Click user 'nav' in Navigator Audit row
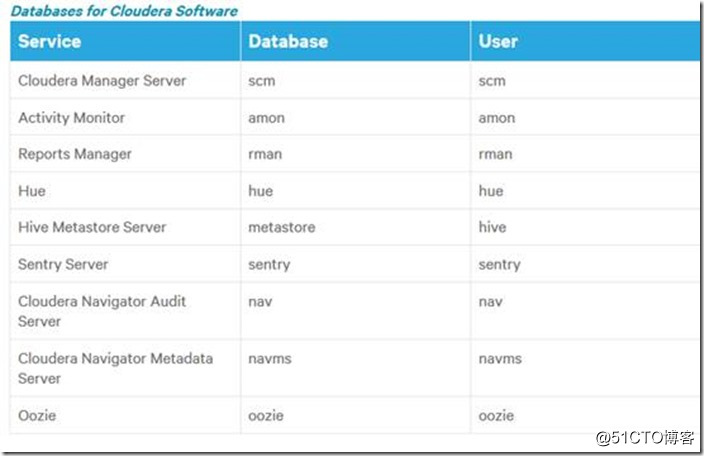Viewport: 704px width, 456px height. click(x=585, y=311)
